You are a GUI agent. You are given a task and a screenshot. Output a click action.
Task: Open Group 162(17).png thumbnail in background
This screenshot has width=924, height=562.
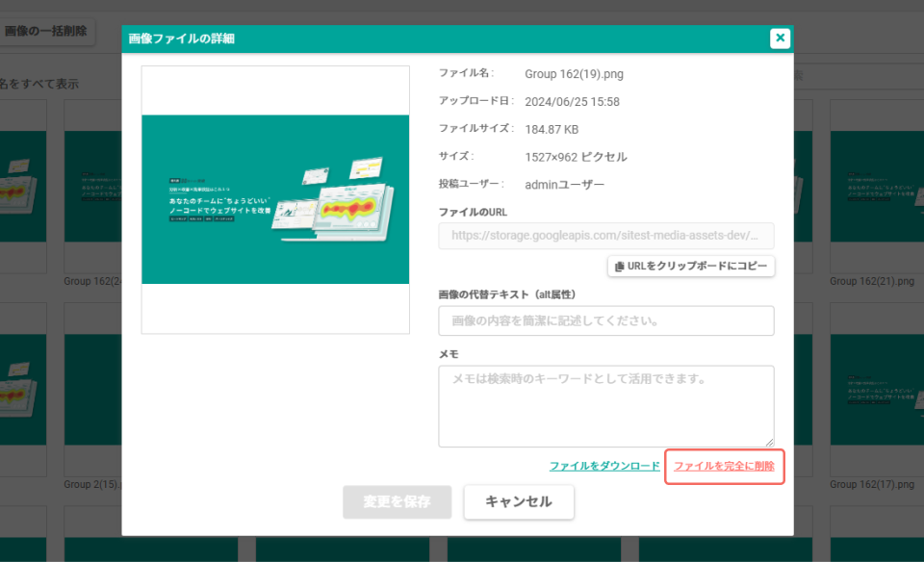coord(877,390)
